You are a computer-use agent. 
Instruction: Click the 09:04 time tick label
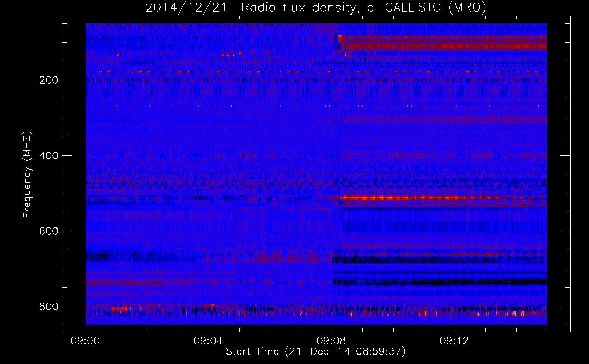(208, 341)
